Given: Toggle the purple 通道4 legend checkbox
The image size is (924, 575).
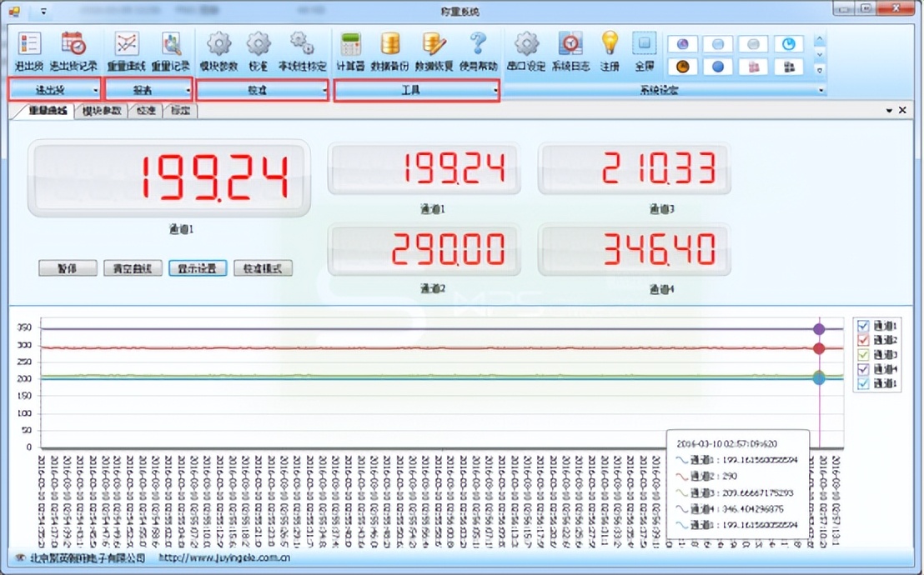Looking at the screenshot, I should 863,368.
